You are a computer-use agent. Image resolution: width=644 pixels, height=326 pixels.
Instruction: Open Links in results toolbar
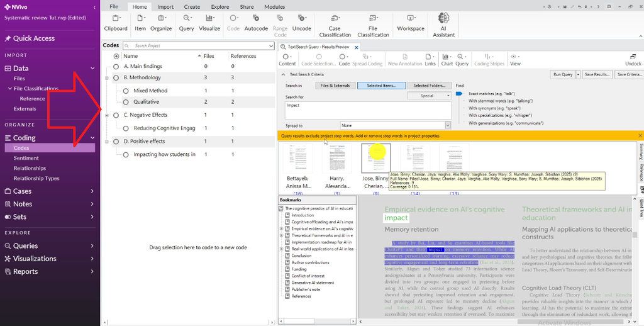(x=430, y=60)
